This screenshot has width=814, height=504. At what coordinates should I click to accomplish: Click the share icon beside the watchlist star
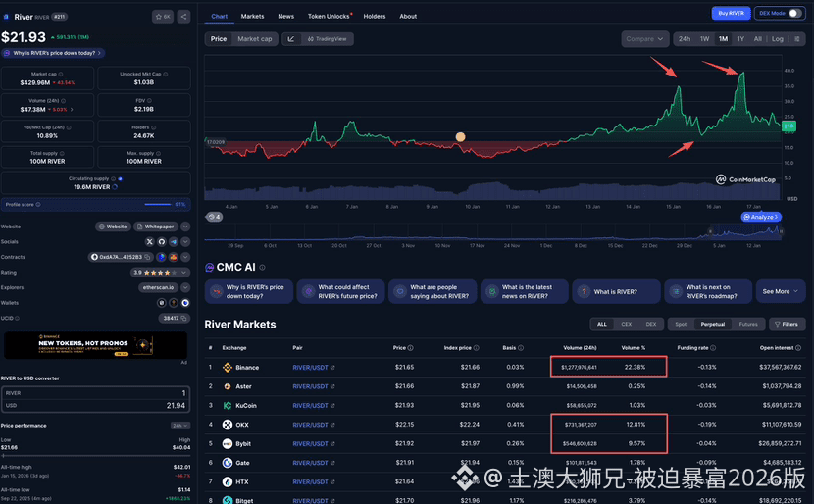point(183,17)
